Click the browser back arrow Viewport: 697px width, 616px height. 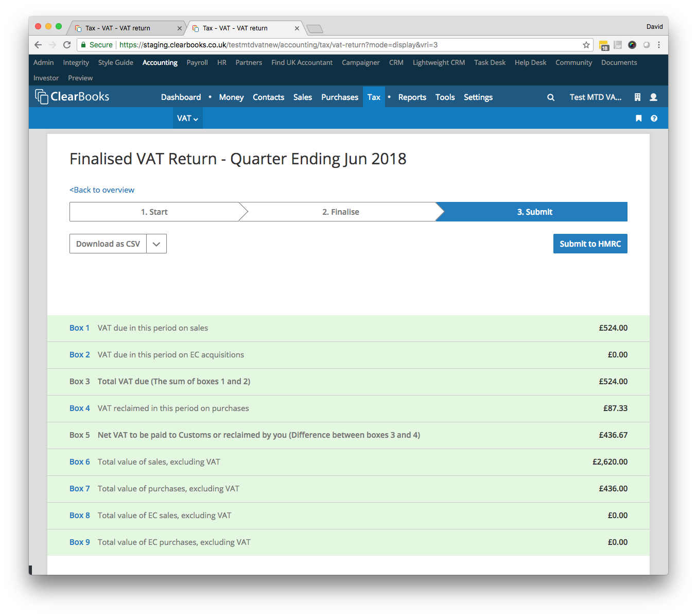click(38, 45)
